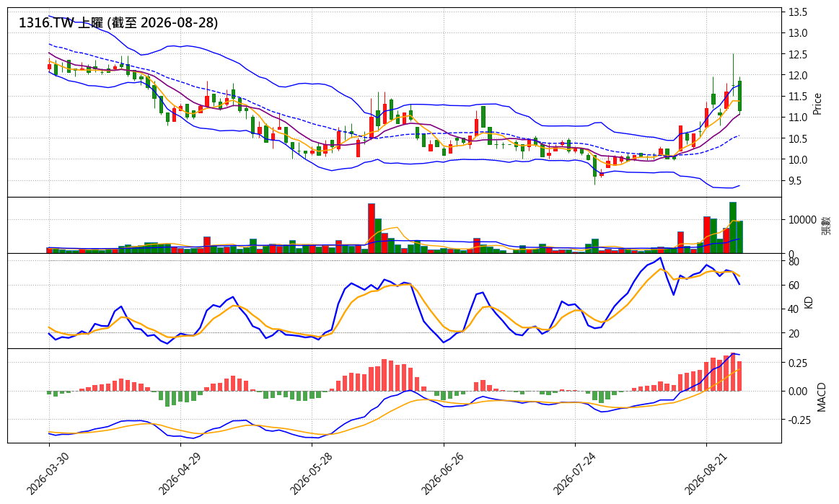Click the 10.5 price tick
This screenshot has width=839, height=504.
click(x=798, y=139)
